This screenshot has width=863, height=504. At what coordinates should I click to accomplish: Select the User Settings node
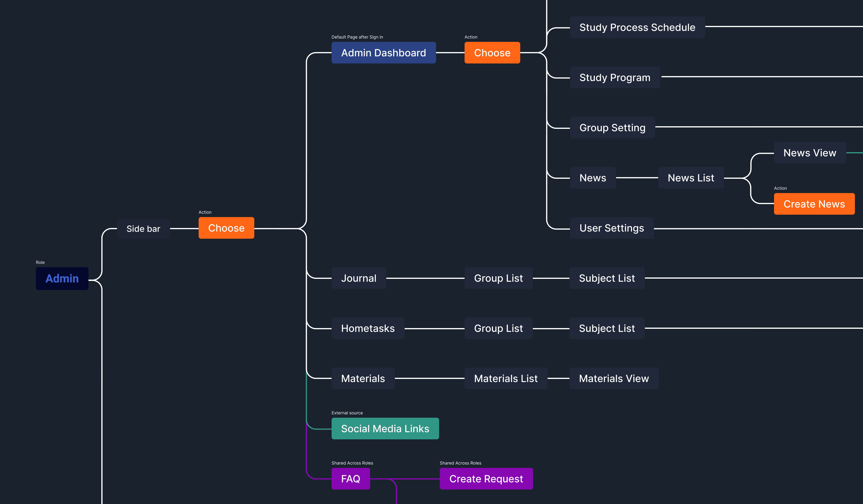(x=611, y=228)
